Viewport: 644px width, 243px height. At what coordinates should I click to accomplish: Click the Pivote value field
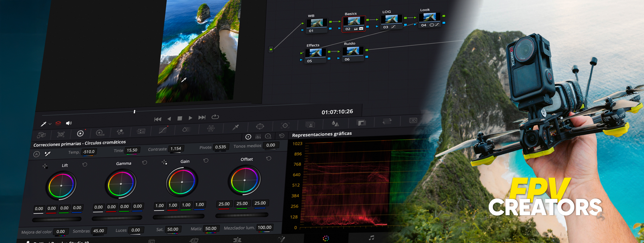[220, 147]
